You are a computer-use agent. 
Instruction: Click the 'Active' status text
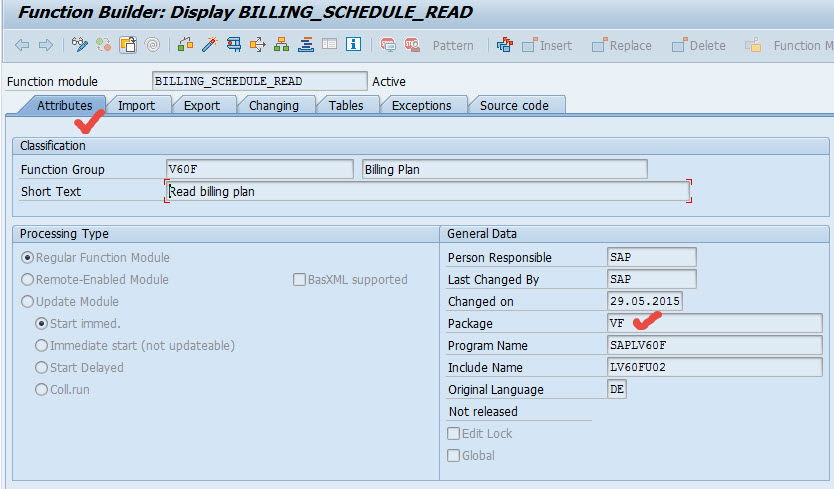(x=389, y=81)
